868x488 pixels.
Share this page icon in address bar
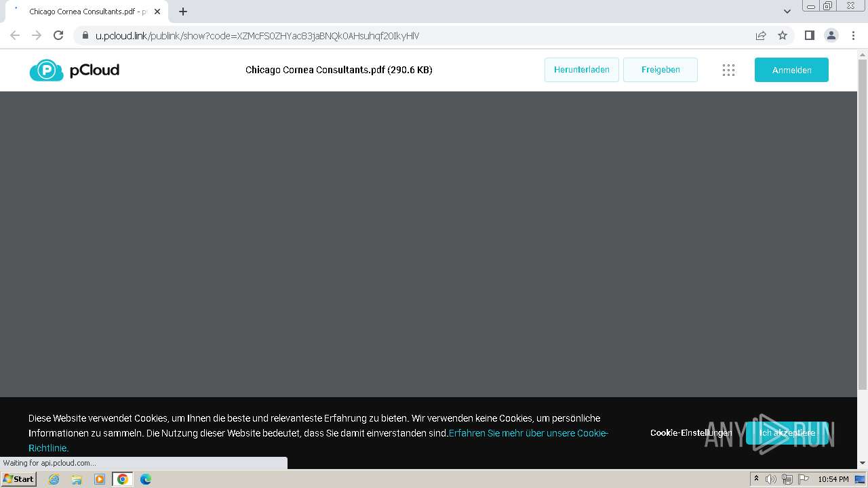(x=761, y=35)
